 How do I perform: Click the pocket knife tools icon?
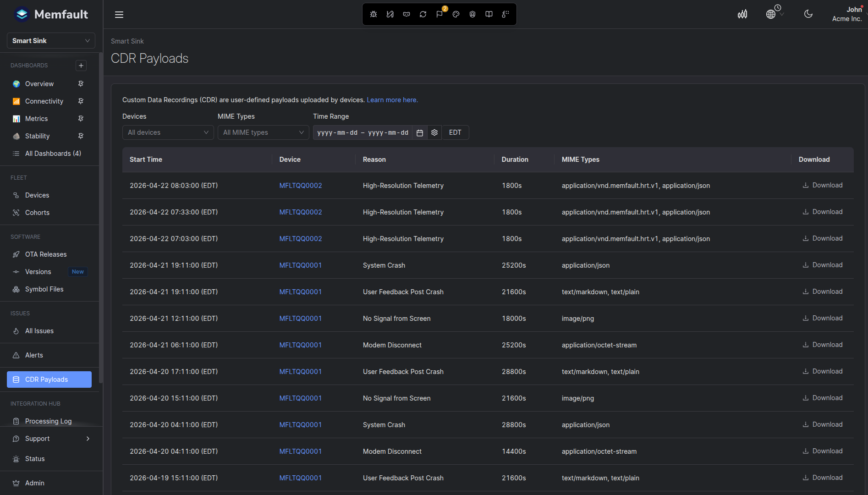tap(390, 14)
